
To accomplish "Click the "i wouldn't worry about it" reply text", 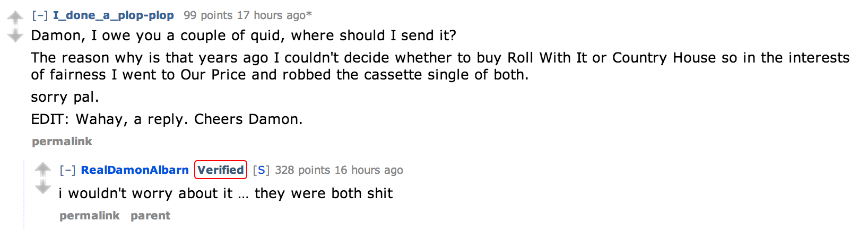I will [x=225, y=193].
